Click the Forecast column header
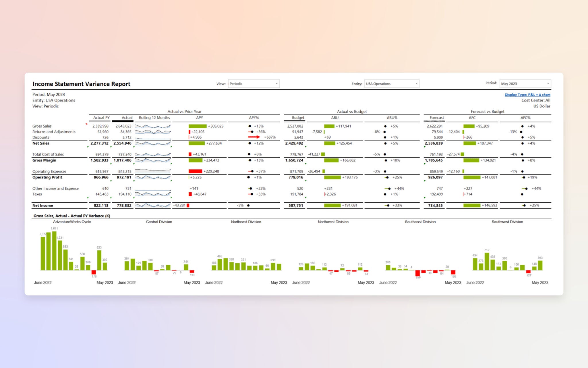The height and width of the screenshot is (368, 588). pos(436,118)
